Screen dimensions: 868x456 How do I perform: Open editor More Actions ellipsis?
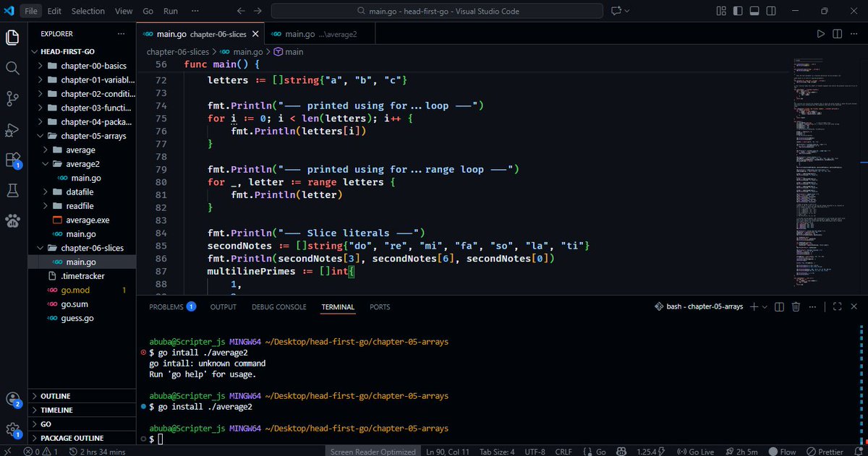854,34
